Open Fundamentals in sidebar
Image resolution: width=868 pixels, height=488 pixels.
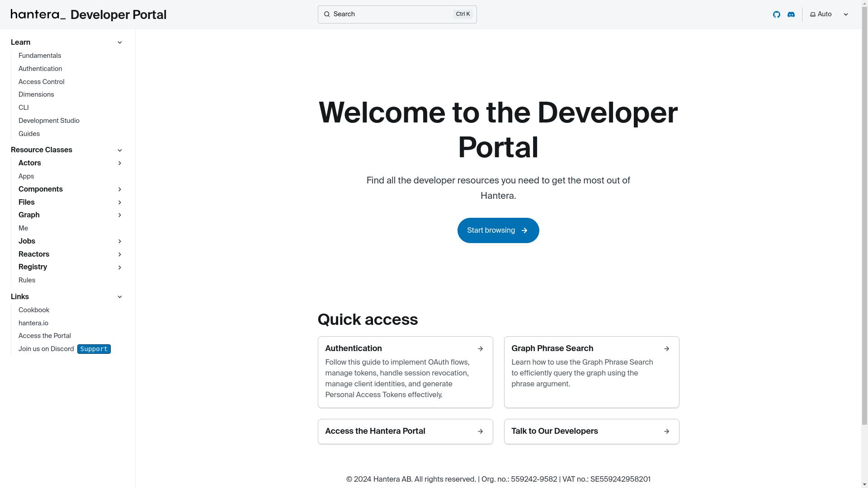pos(40,56)
